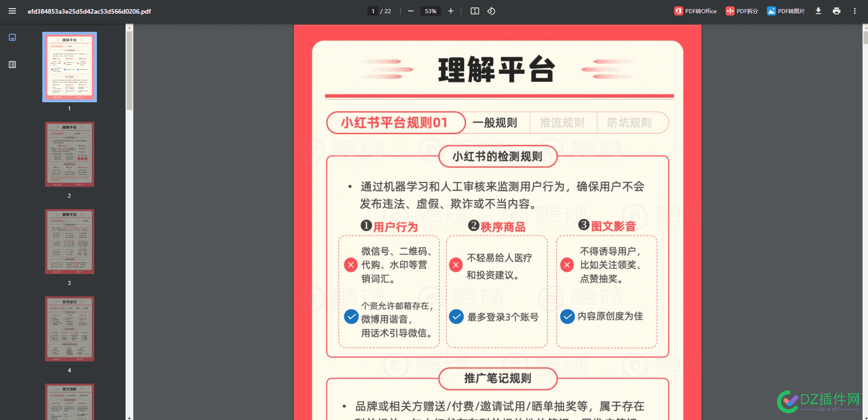Click the red X beside 不得诱导用户
Screen dimensions: 868x420
[567, 265]
